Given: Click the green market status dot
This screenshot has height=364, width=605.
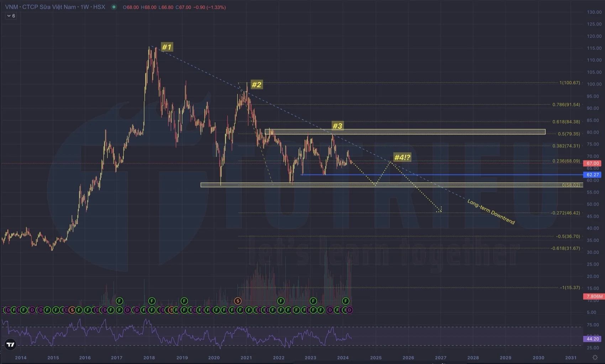Looking at the screenshot, I should pyautogui.click(x=114, y=7).
